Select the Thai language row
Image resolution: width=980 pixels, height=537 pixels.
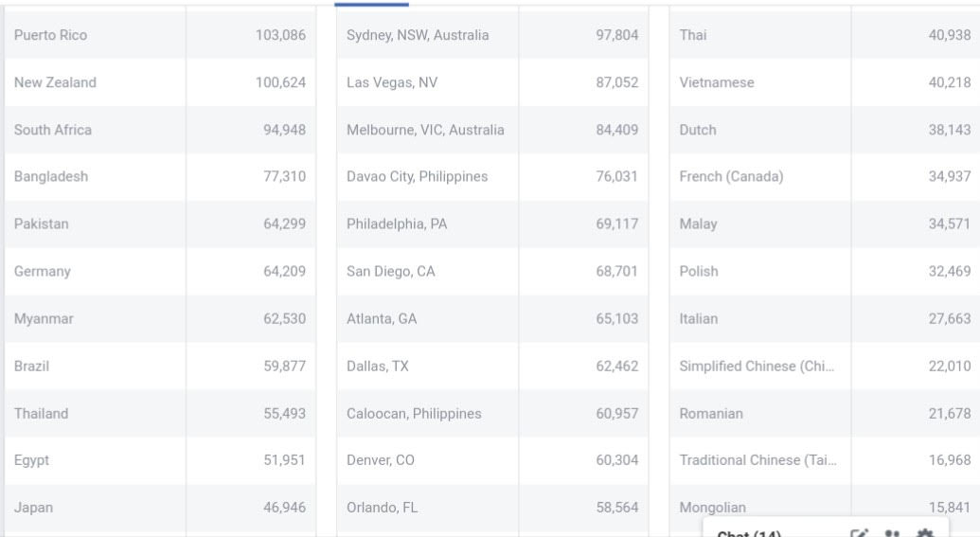tap(693, 35)
